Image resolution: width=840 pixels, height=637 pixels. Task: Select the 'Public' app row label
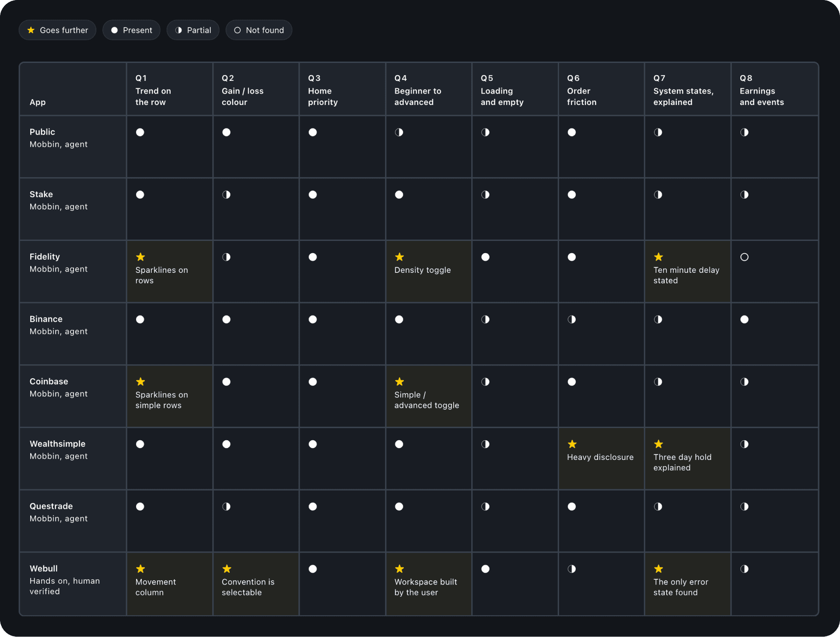(42, 132)
